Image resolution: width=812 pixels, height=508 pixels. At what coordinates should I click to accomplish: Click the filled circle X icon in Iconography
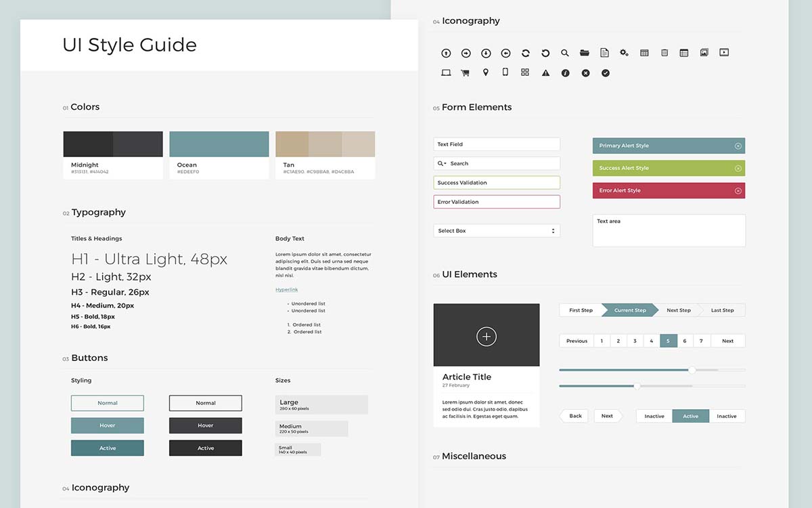point(585,73)
